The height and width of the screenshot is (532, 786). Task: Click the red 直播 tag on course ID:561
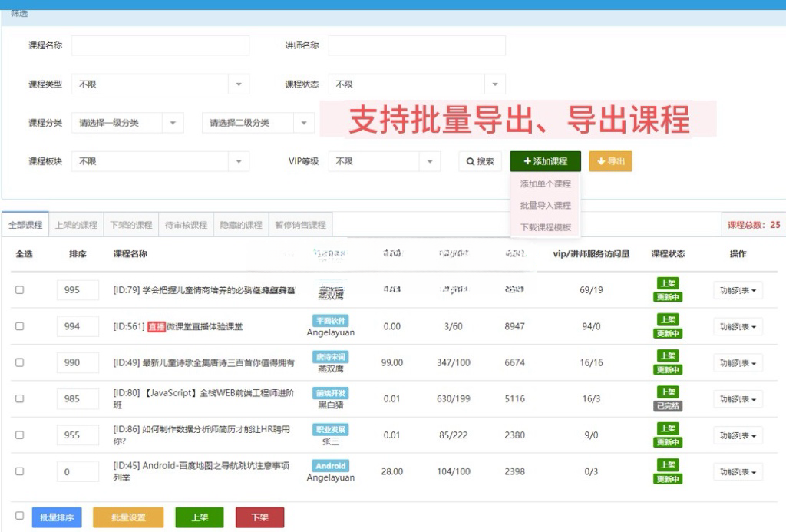point(157,326)
